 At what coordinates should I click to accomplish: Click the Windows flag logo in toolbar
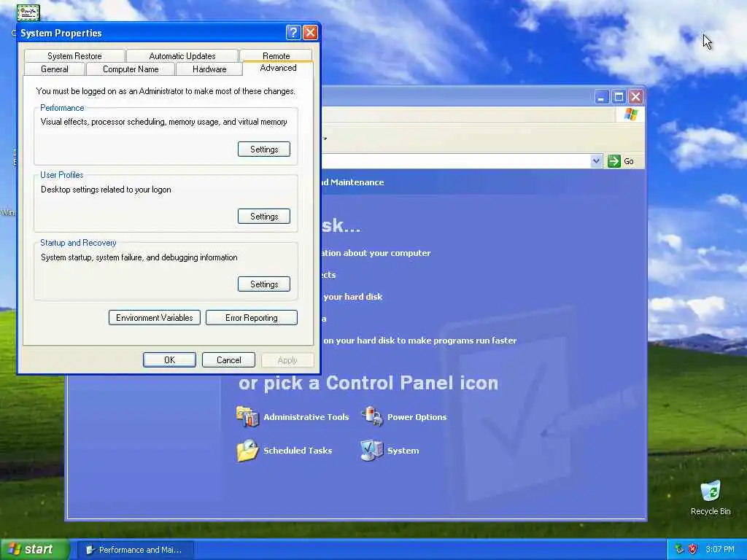pos(631,114)
